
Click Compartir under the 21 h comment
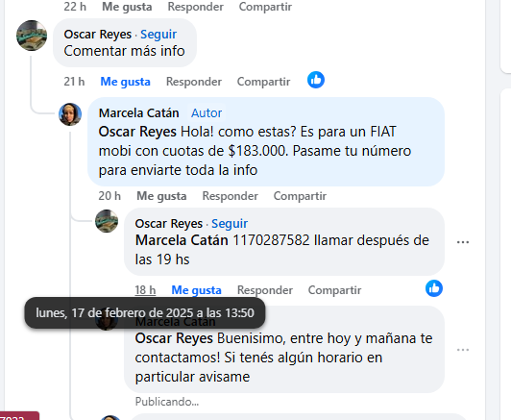click(x=263, y=82)
